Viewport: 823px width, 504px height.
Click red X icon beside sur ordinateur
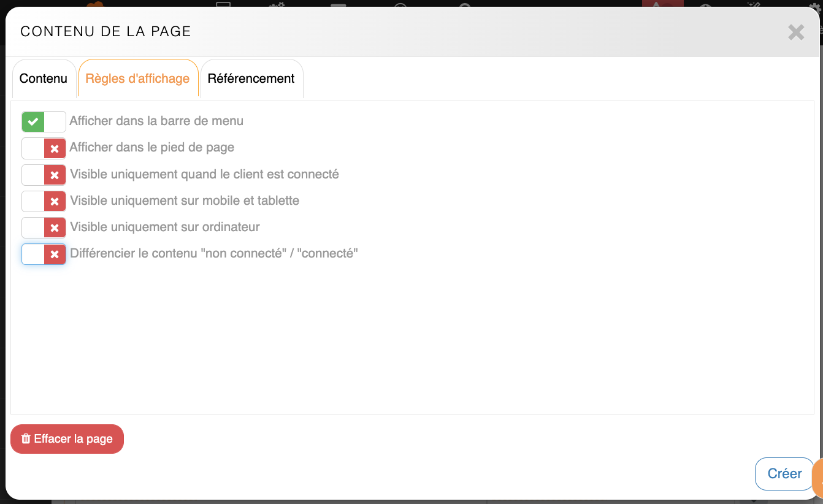(x=55, y=227)
